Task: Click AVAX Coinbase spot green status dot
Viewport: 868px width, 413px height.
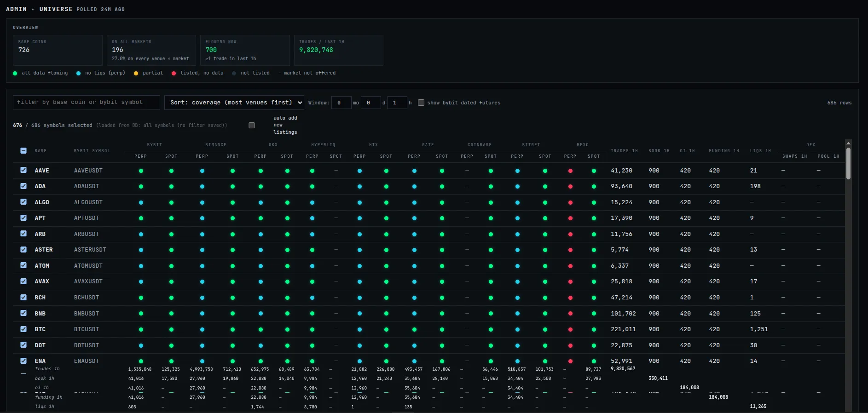Action: (491, 282)
